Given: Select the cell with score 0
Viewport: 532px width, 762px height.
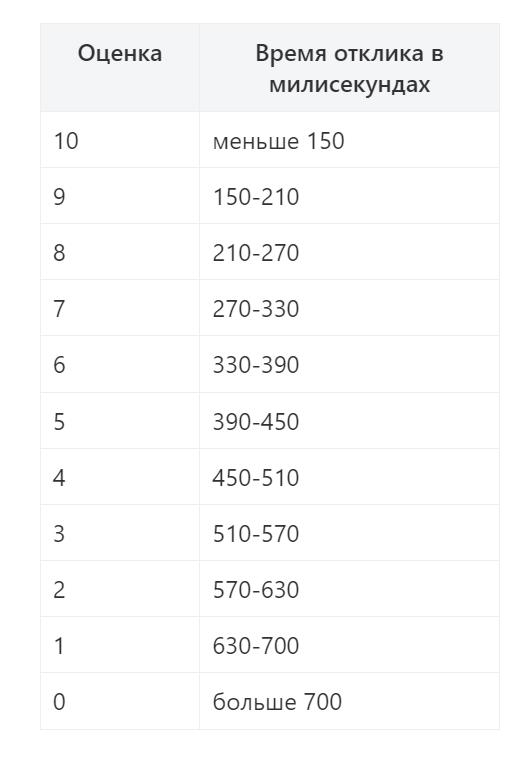Looking at the screenshot, I should pos(120,701).
